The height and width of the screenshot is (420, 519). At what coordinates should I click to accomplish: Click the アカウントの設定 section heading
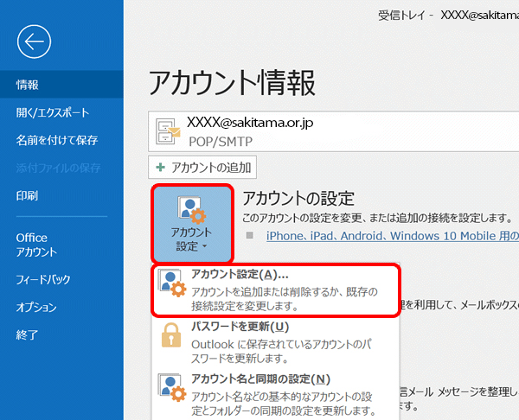pyautogui.click(x=298, y=199)
